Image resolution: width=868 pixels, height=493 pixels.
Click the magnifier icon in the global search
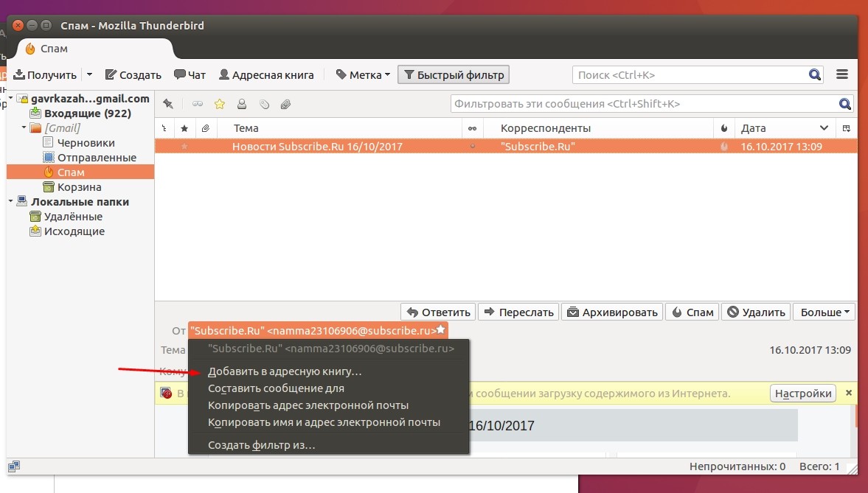pos(815,74)
